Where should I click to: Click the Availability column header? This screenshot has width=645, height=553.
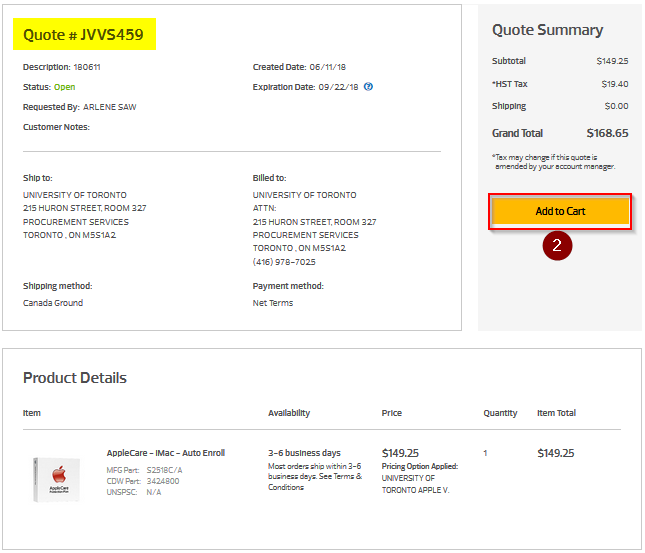[289, 413]
